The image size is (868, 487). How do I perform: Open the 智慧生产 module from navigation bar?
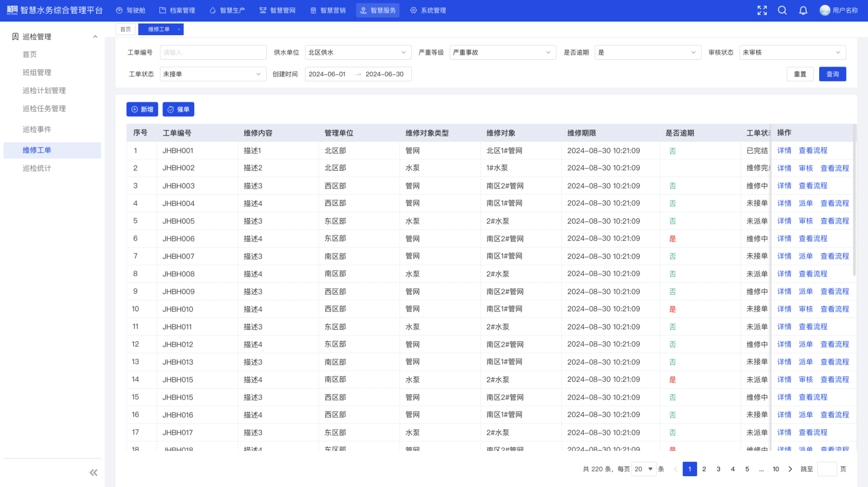228,10
